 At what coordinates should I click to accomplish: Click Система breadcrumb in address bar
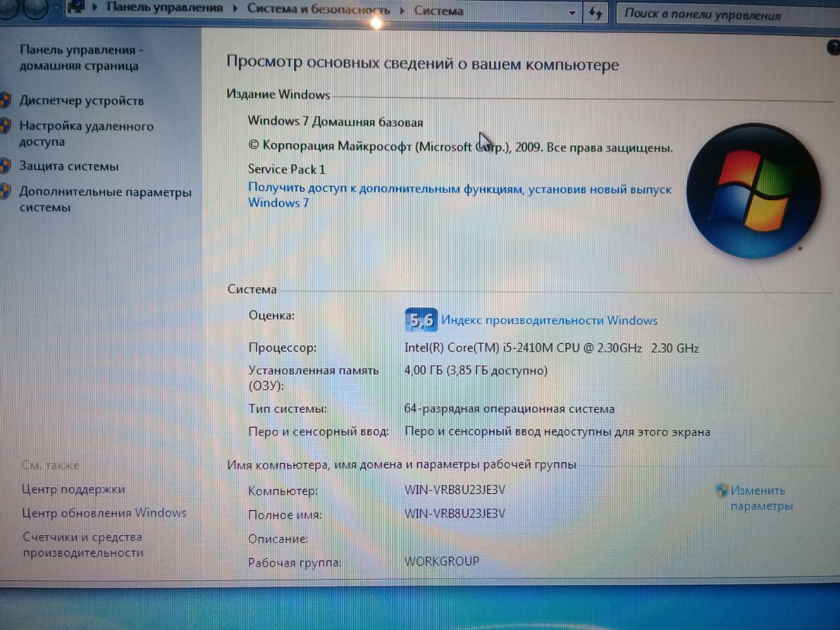pos(438,10)
